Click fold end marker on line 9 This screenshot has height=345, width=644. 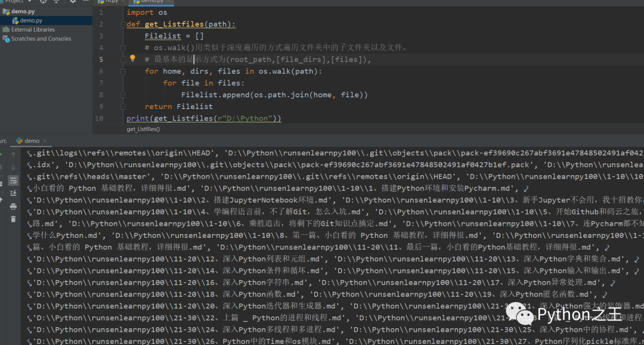123,107
